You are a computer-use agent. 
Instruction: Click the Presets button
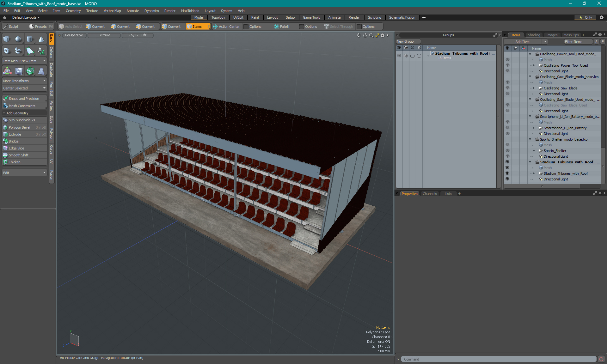(x=40, y=27)
